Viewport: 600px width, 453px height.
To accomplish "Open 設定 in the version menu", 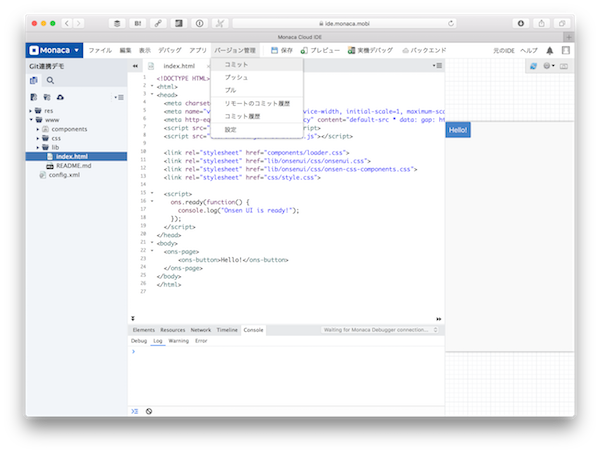I will click(x=257, y=130).
